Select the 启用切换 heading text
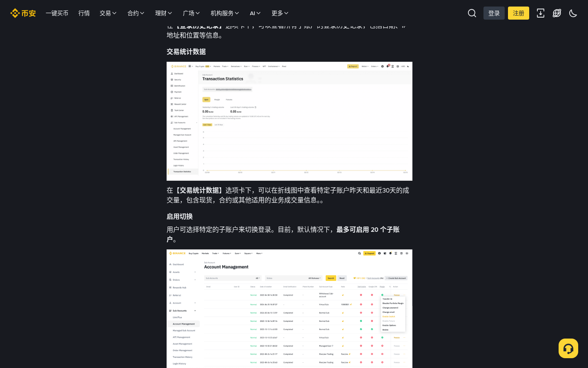588x368 pixels. tap(180, 216)
